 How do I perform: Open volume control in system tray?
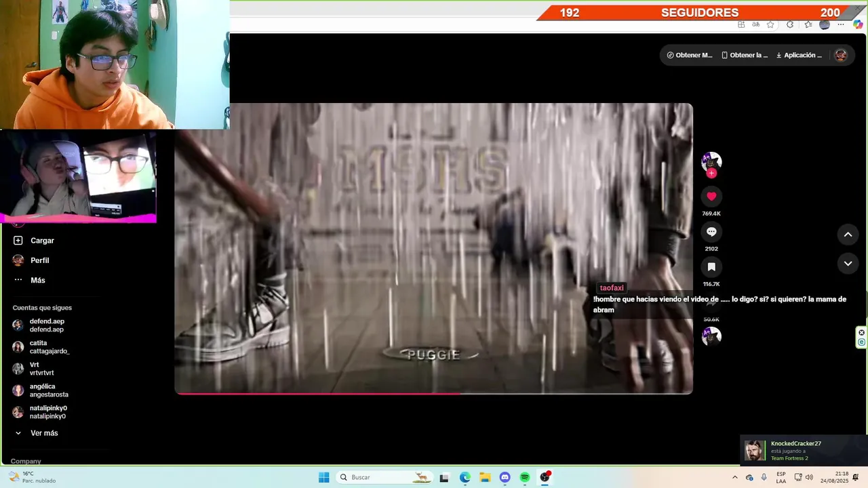(x=809, y=477)
